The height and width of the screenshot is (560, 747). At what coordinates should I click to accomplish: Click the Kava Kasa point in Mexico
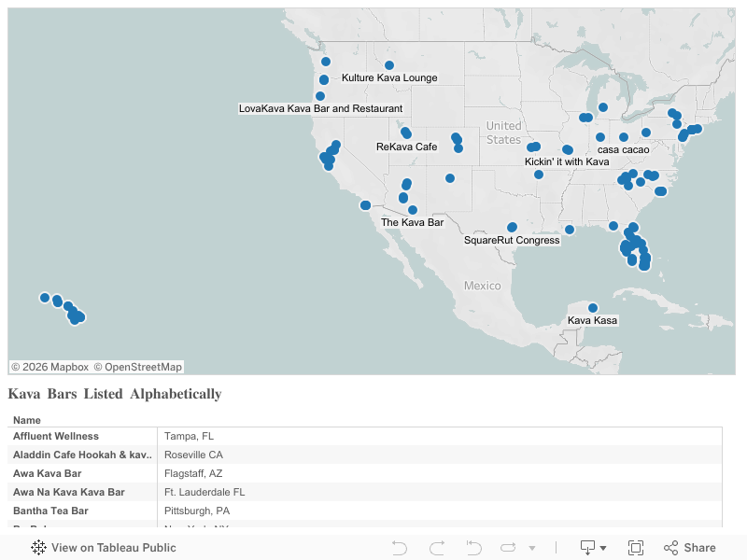point(592,306)
